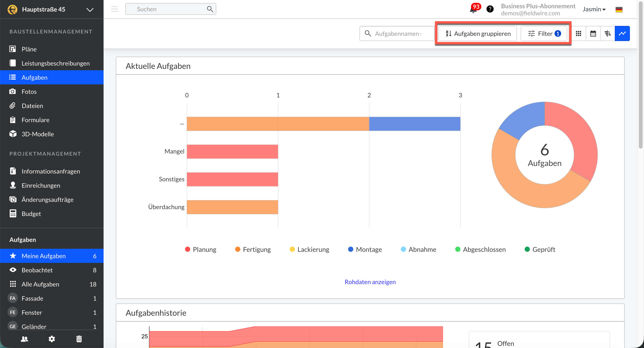Click the Aufgaben gruppieren button

478,33
